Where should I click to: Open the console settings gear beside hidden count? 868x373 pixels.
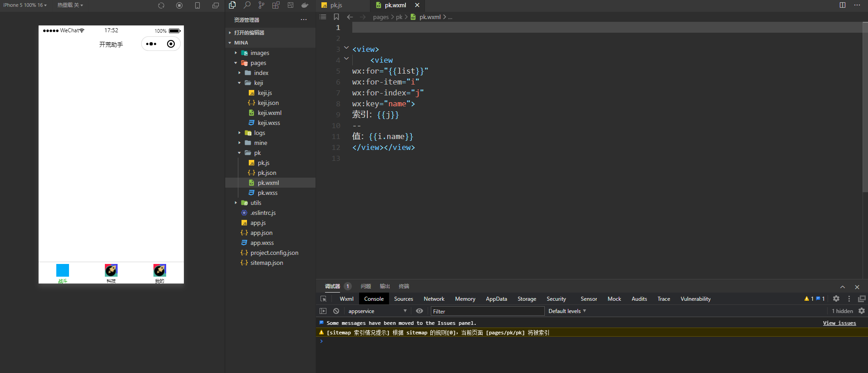point(862,311)
